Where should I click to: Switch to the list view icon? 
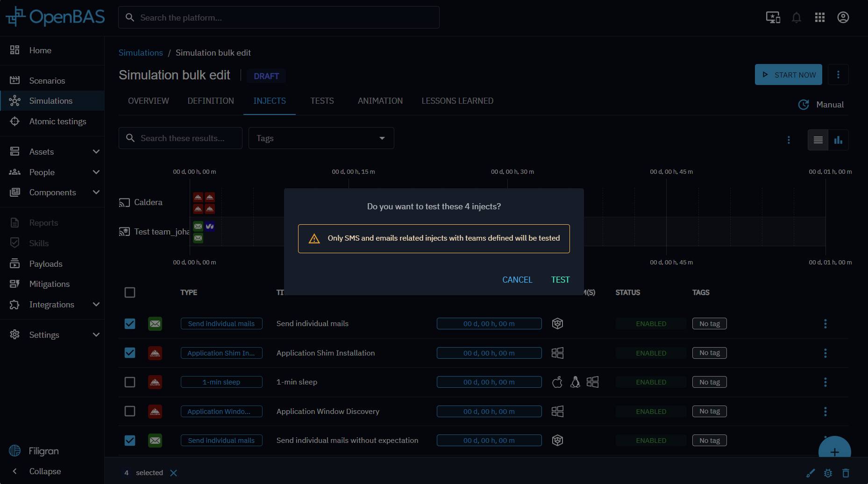[818, 140]
